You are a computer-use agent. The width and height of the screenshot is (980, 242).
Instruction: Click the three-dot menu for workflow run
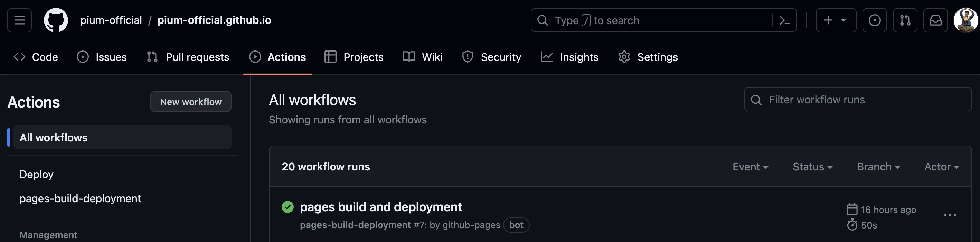[950, 215]
